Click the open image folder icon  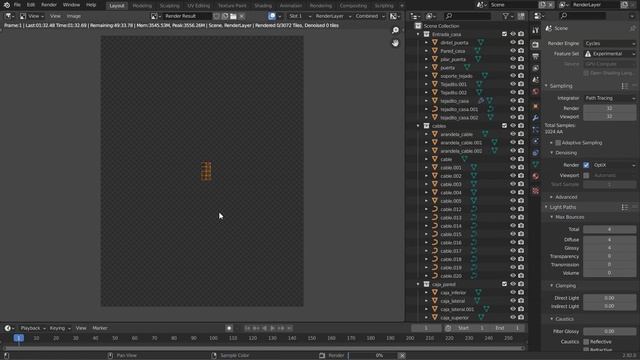tap(233, 16)
